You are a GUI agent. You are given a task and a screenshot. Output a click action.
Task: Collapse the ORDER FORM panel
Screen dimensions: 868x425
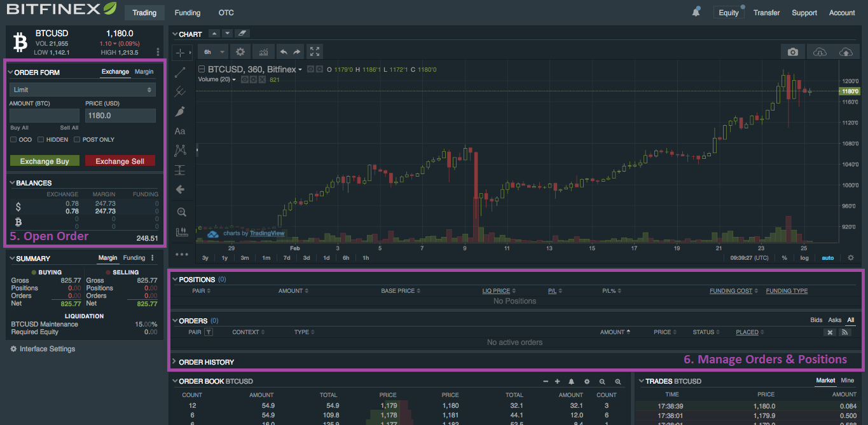(10, 72)
